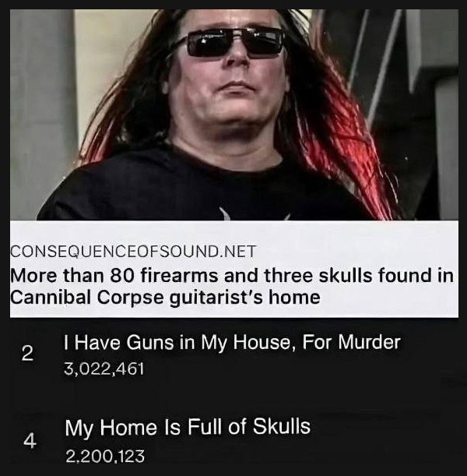Play 'My Home Is Full of Skulls'

point(188,426)
